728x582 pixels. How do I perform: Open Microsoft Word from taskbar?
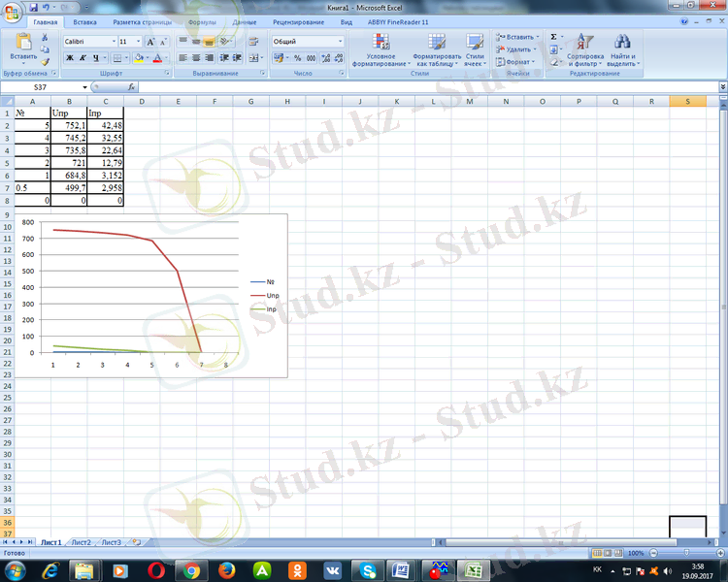[400, 570]
